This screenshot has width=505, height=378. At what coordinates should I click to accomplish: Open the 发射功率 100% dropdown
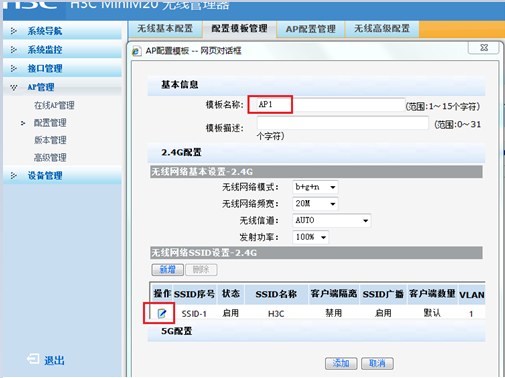(x=310, y=237)
